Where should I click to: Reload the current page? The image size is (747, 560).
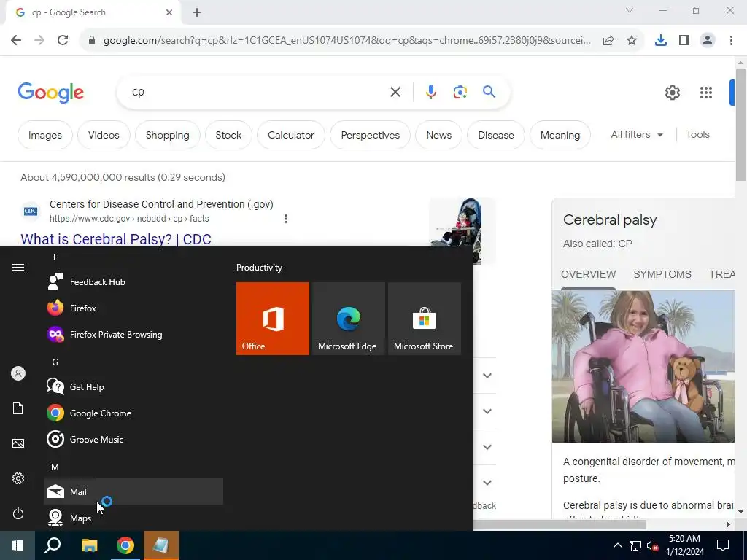(63, 41)
